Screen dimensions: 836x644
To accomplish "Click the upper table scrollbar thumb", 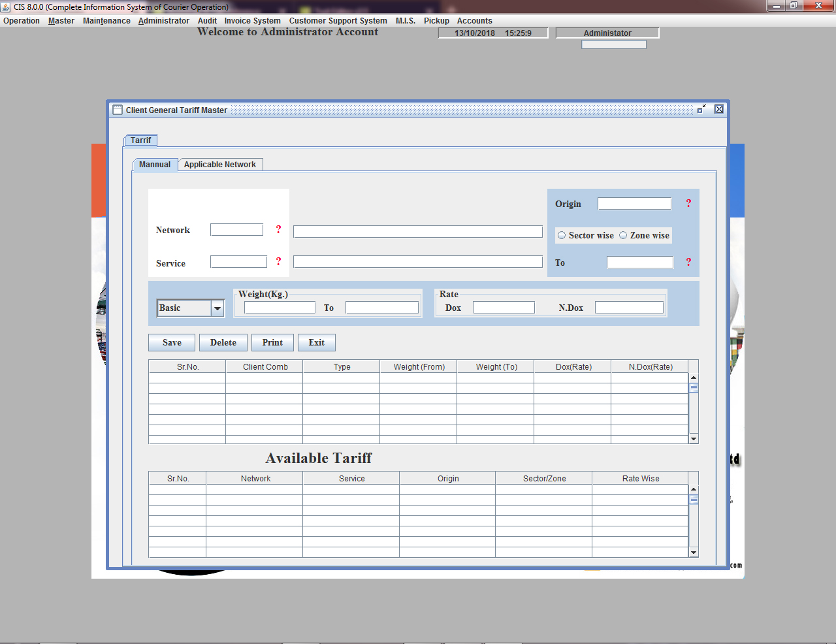I will [x=694, y=387].
